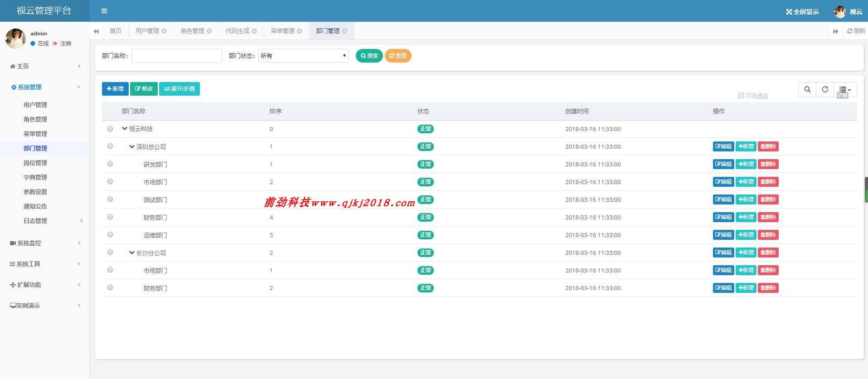Close the 角色管理 tab
Screen dimensions: 868x379
pyautogui.click(x=209, y=31)
